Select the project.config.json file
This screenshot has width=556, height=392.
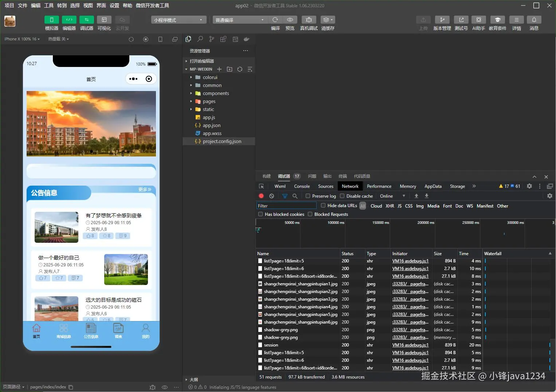tap(219, 141)
